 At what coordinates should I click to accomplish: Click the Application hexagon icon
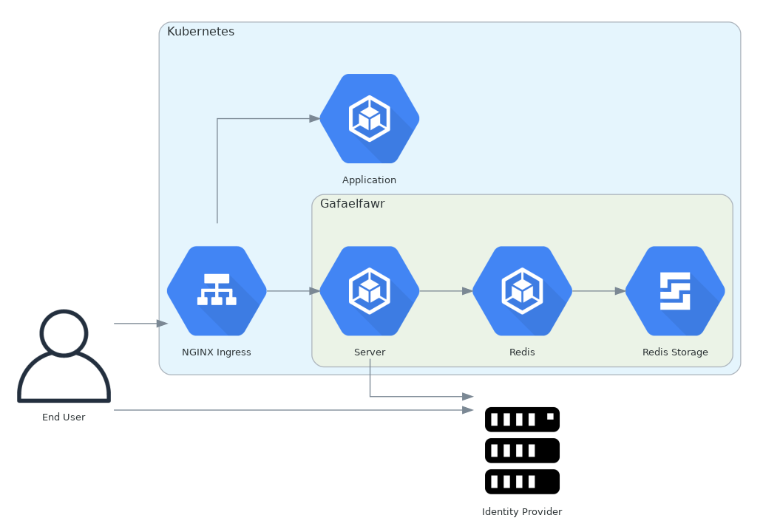(369, 118)
